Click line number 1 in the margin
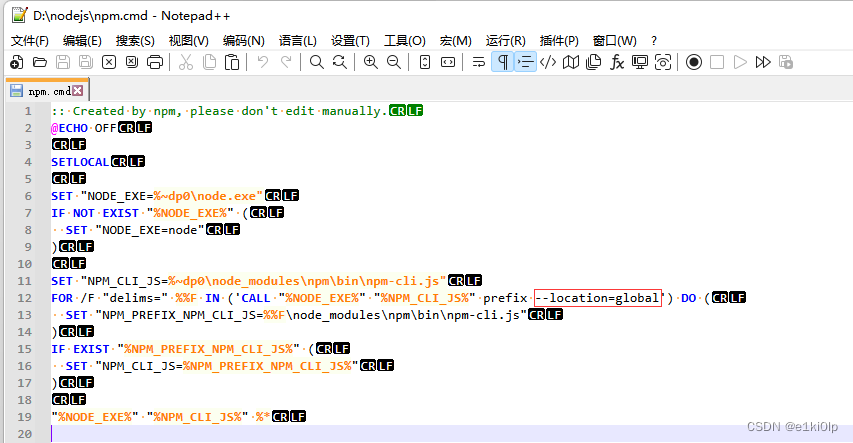This screenshot has width=853, height=443. (x=28, y=111)
